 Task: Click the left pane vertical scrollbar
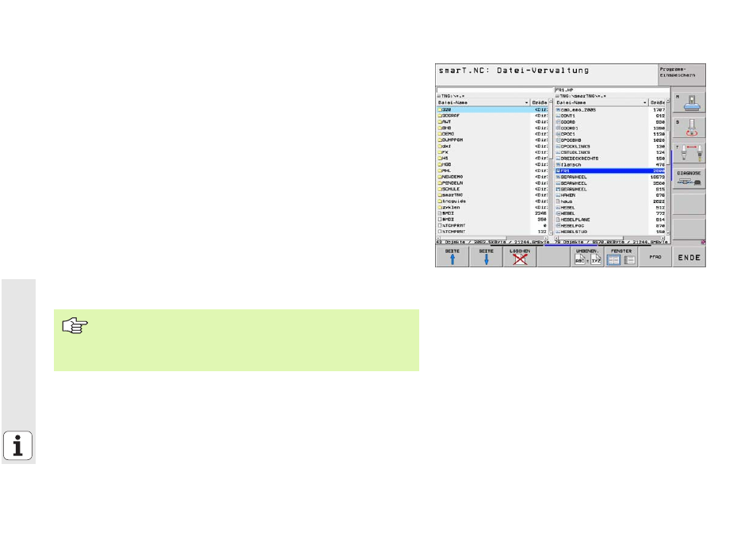tap(551, 167)
